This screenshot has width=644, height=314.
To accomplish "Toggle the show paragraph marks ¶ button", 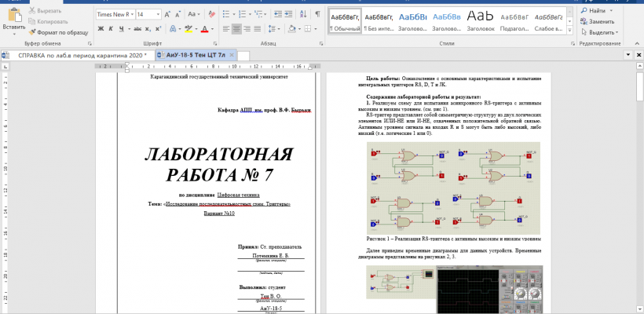I will [x=317, y=14].
